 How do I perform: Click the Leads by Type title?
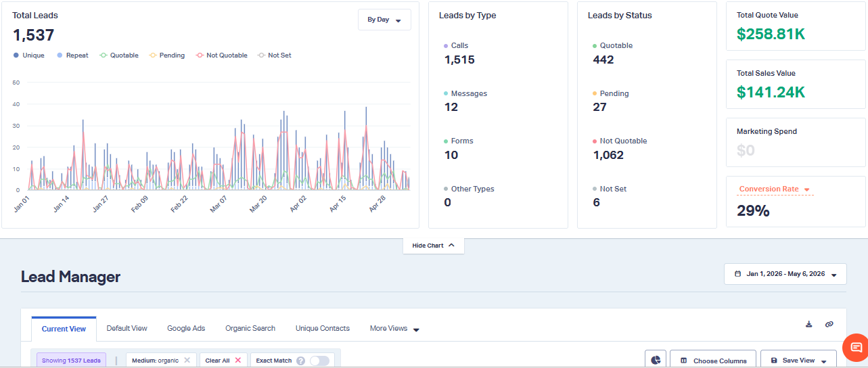[467, 16]
